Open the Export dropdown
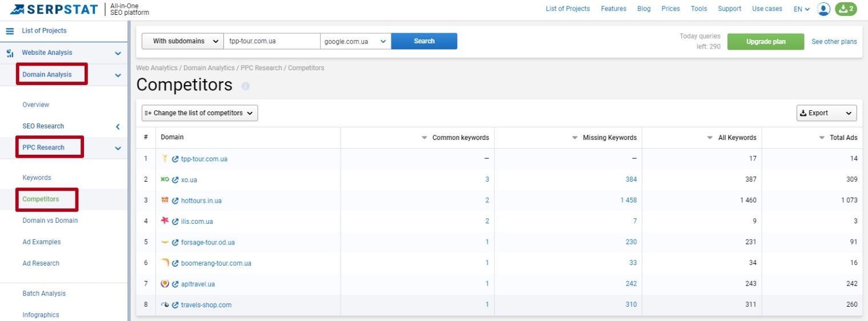 click(827, 113)
